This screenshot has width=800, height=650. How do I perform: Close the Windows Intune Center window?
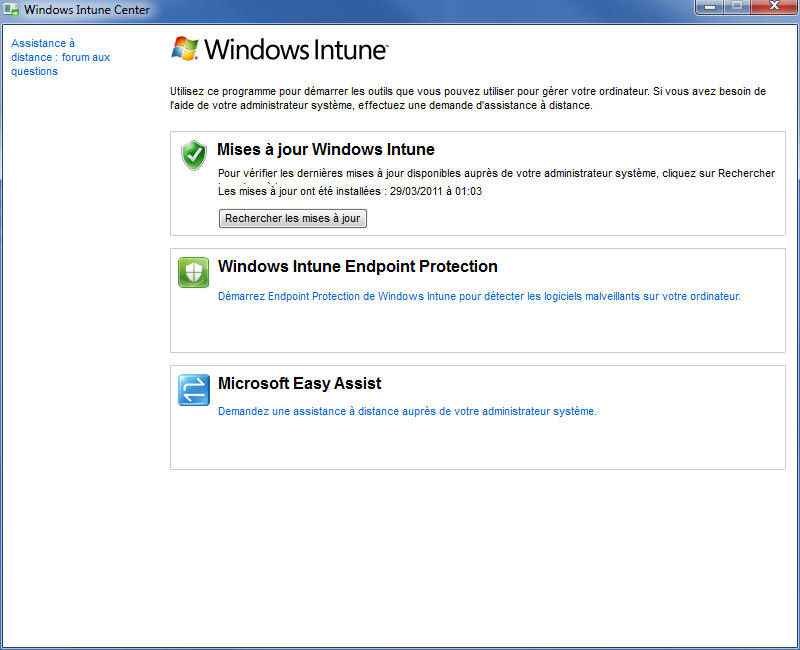774,7
